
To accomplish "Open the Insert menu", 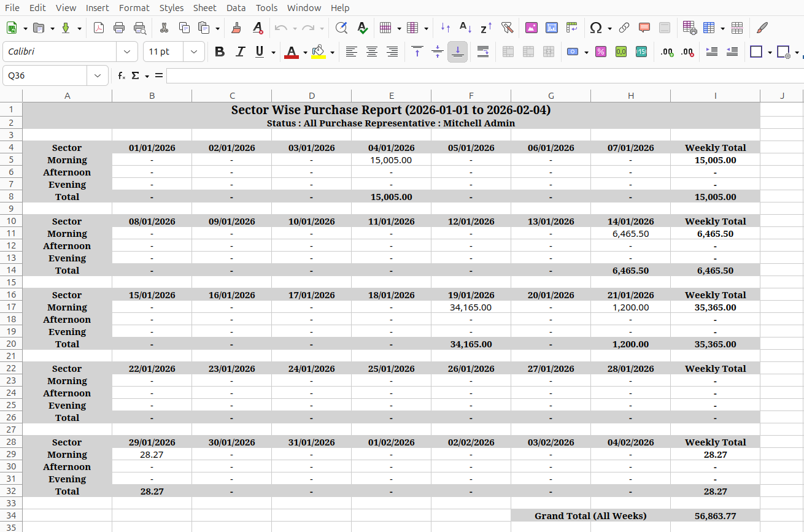I will (97, 7).
